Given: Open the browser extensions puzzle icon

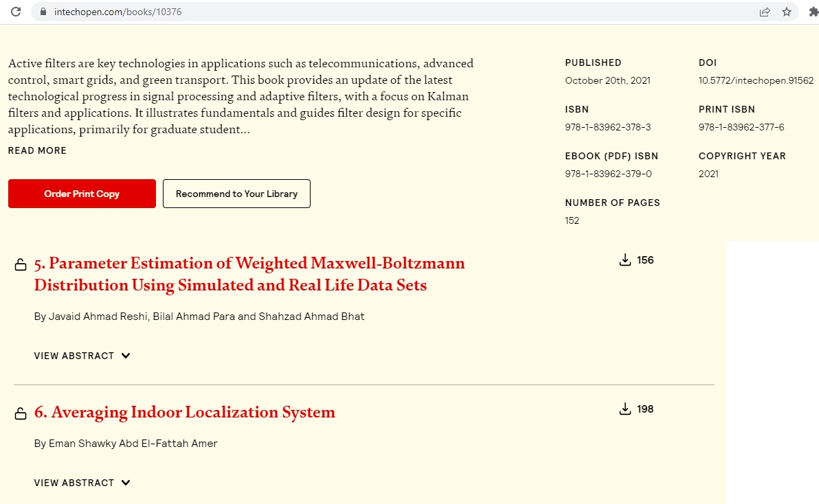Looking at the screenshot, I should pos(814,12).
